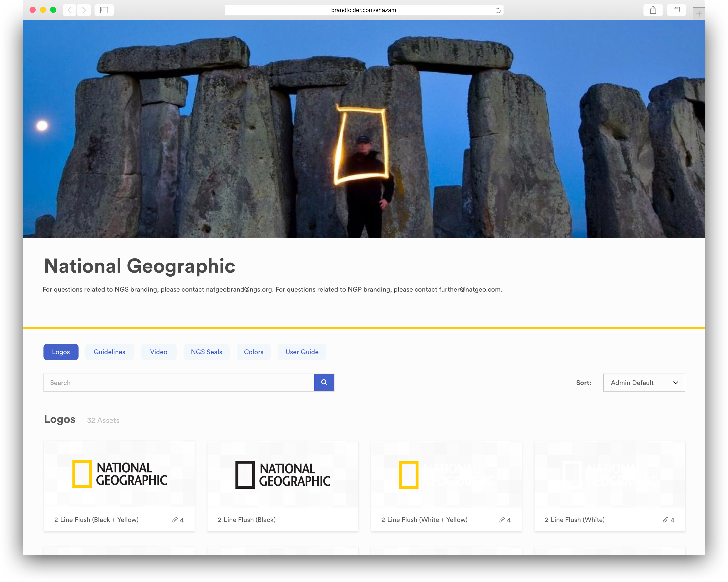Open the 2-Line Flush (White) logo thumbnail

[610, 474]
